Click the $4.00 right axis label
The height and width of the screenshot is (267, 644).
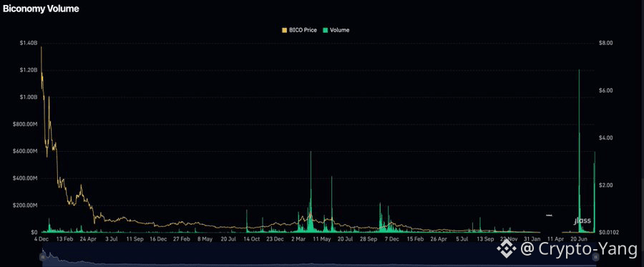[x=606, y=137]
